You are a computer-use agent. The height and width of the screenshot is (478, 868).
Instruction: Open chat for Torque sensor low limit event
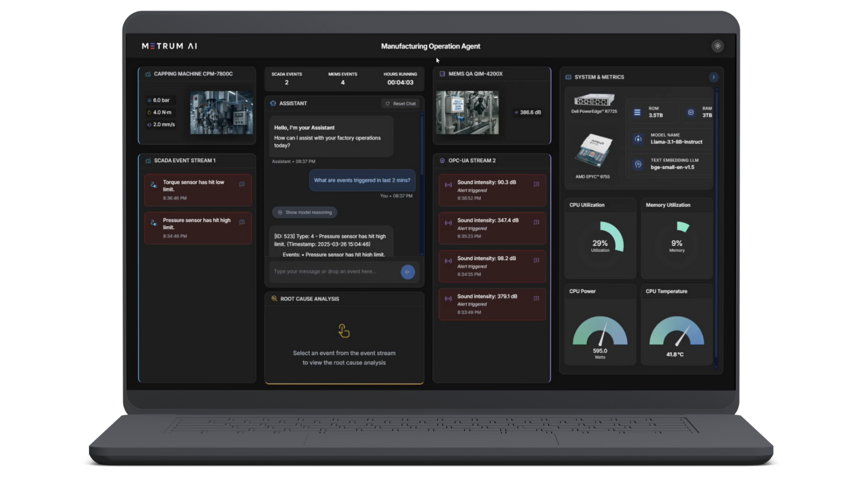242,184
